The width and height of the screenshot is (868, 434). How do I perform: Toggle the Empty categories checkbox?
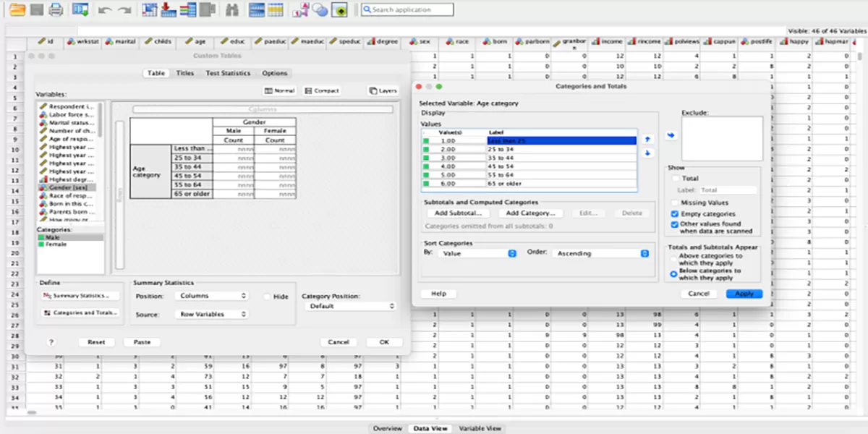[x=676, y=214]
